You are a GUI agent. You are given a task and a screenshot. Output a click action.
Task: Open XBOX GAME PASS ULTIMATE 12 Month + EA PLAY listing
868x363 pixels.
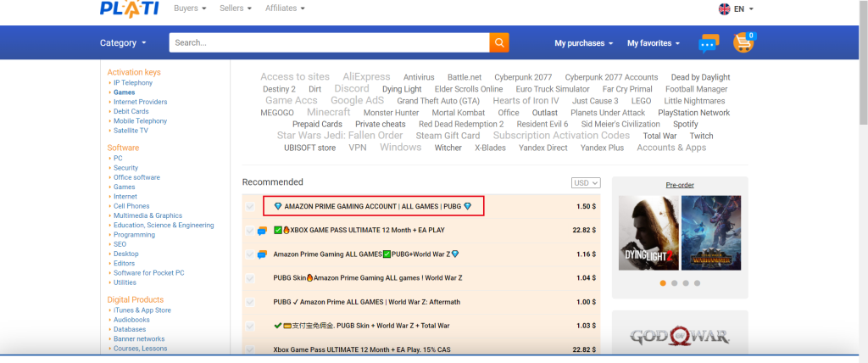(x=359, y=230)
